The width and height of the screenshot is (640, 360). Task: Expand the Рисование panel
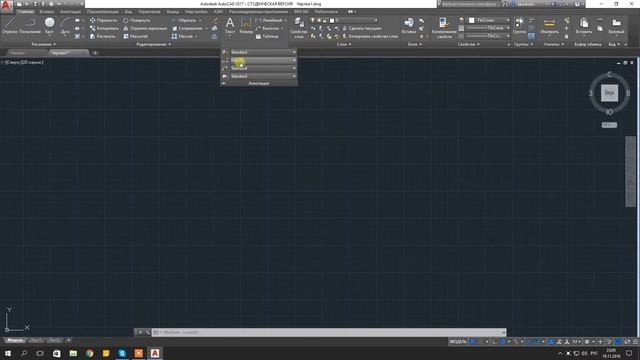tap(44, 44)
